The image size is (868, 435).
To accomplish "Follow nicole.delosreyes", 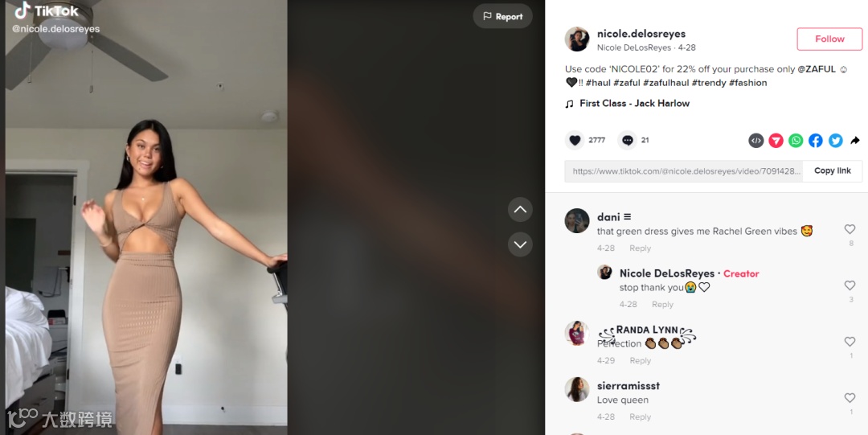I will (x=829, y=39).
